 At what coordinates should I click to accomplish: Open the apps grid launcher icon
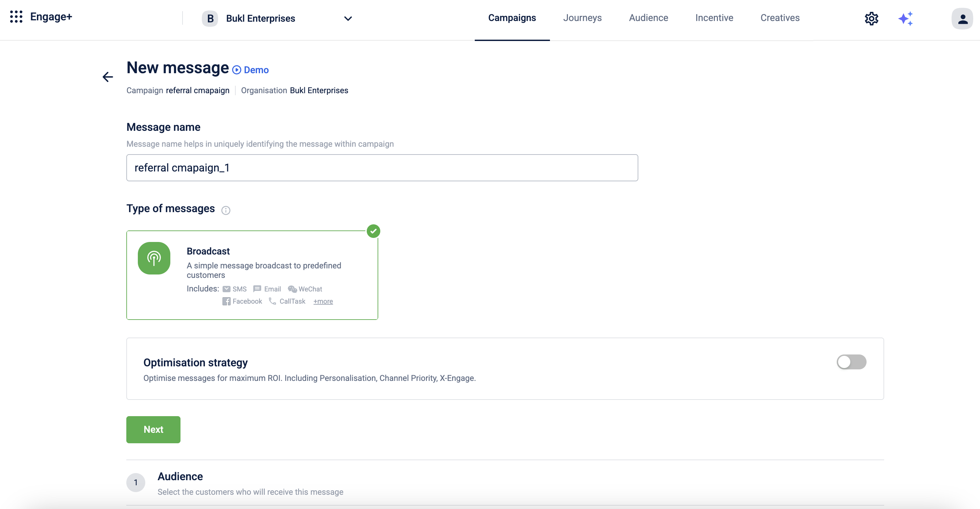[x=16, y=17]
